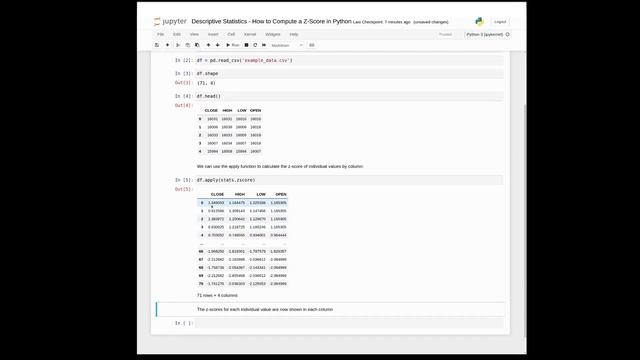640x360 pixels.
Task: Paste cells below icon
Action: tap(197, 45)
